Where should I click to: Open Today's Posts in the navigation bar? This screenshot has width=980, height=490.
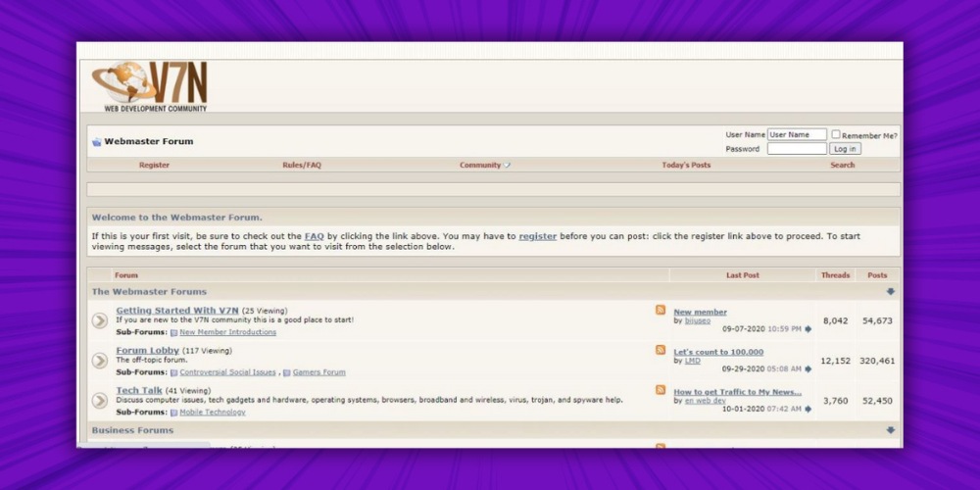coord(686,166)
